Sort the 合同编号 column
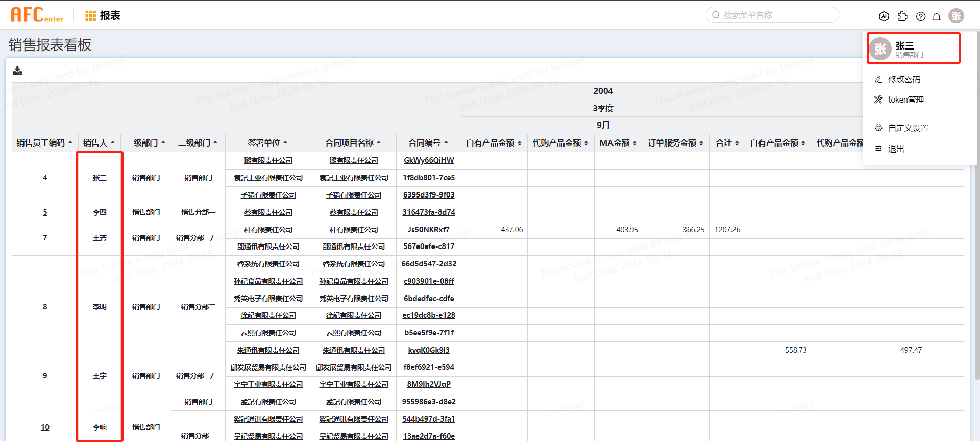 click(x=428, y=143)
